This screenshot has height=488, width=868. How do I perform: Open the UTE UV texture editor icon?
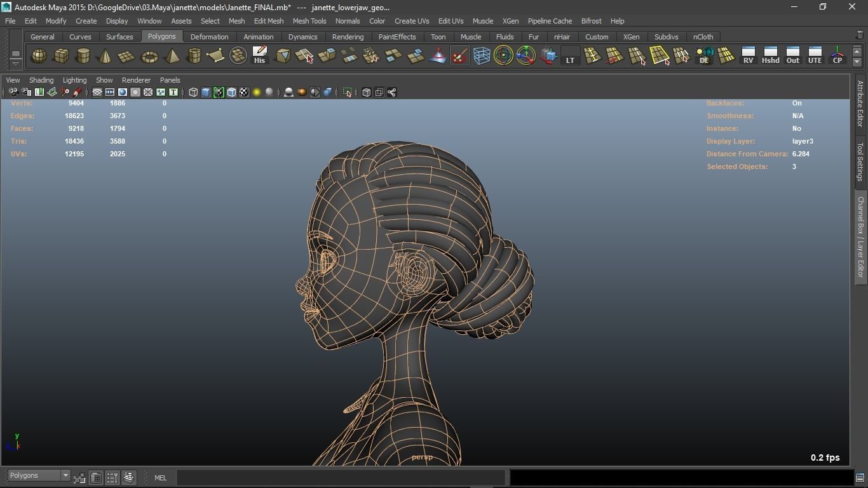coord(815,56)
